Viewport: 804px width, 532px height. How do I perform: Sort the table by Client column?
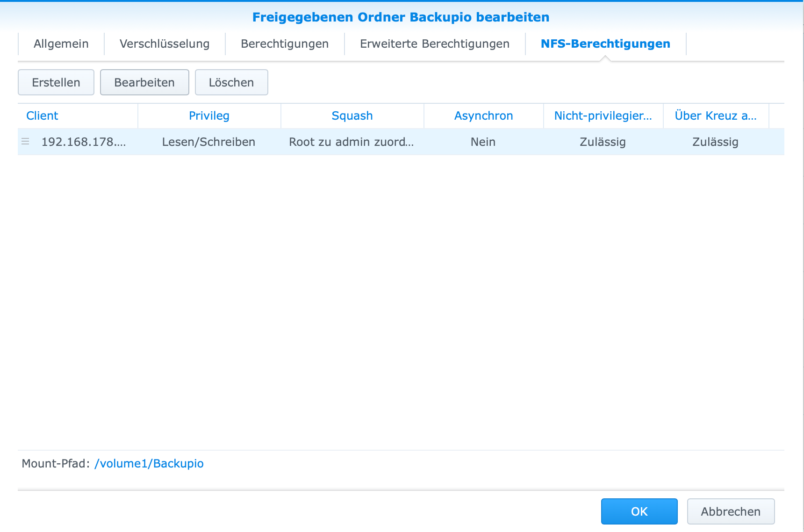coord(42,115)
